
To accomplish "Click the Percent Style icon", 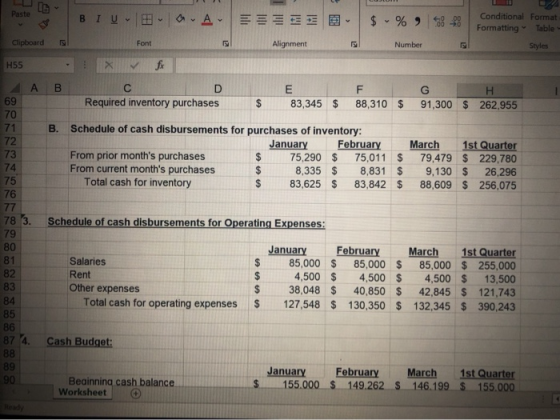I will (401, 21).
